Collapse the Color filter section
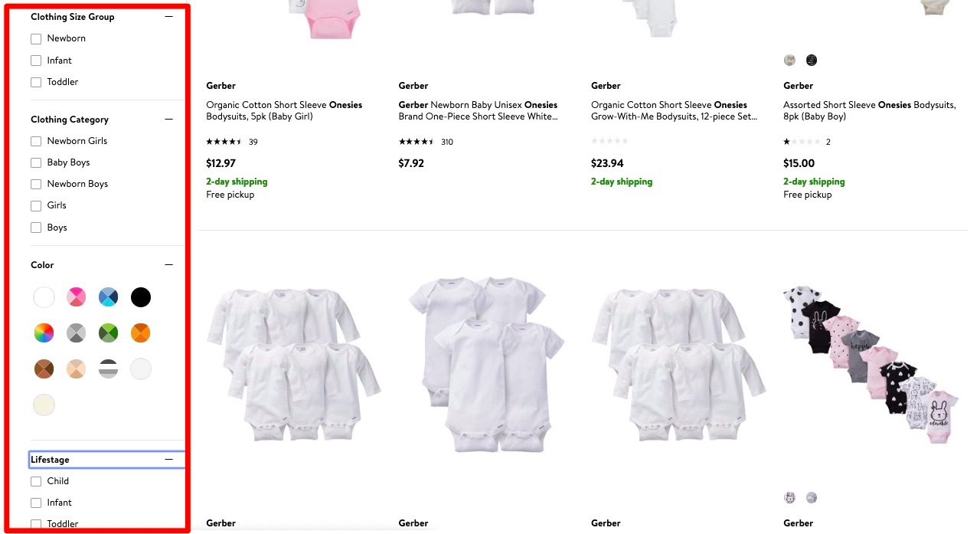 coord(168,264)
